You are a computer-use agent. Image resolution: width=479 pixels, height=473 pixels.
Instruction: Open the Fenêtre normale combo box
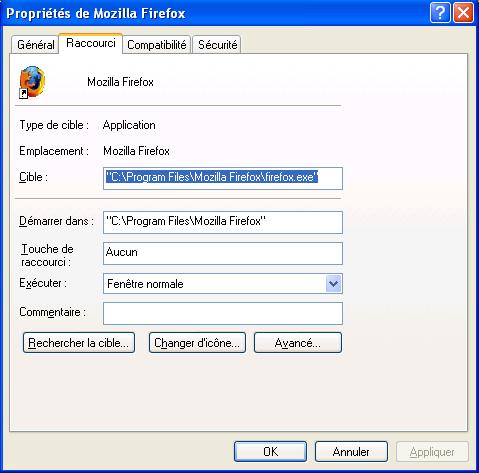point(223,284)
